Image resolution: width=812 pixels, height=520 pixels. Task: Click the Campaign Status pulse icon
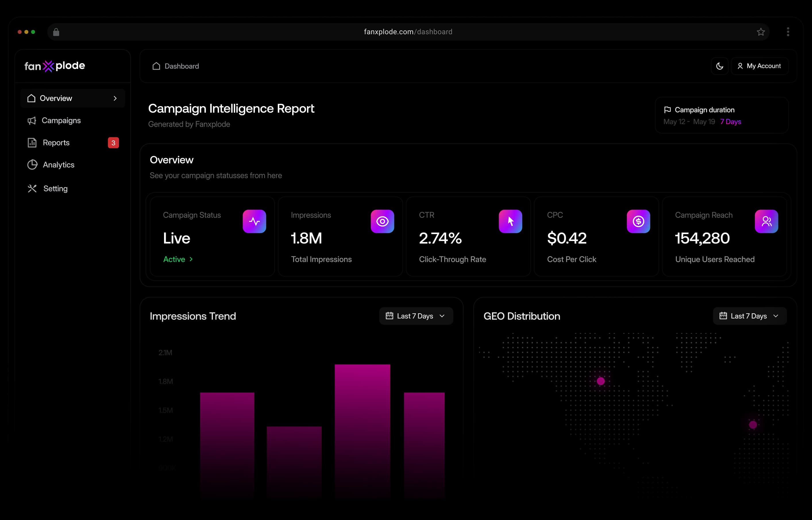click(x=254, y=221)
